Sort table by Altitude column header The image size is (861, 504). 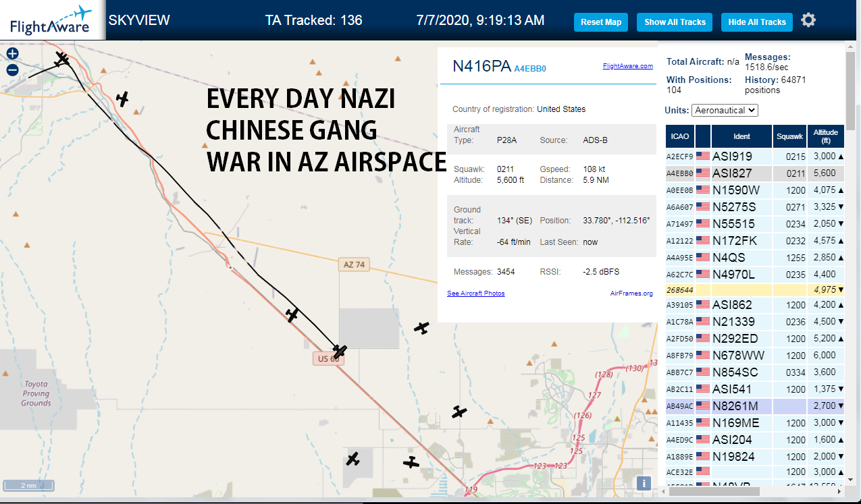click(825, 136)
